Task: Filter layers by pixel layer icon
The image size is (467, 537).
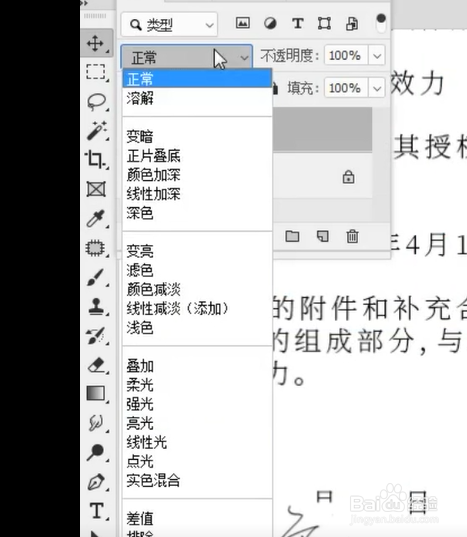Action: click(243, 23)
